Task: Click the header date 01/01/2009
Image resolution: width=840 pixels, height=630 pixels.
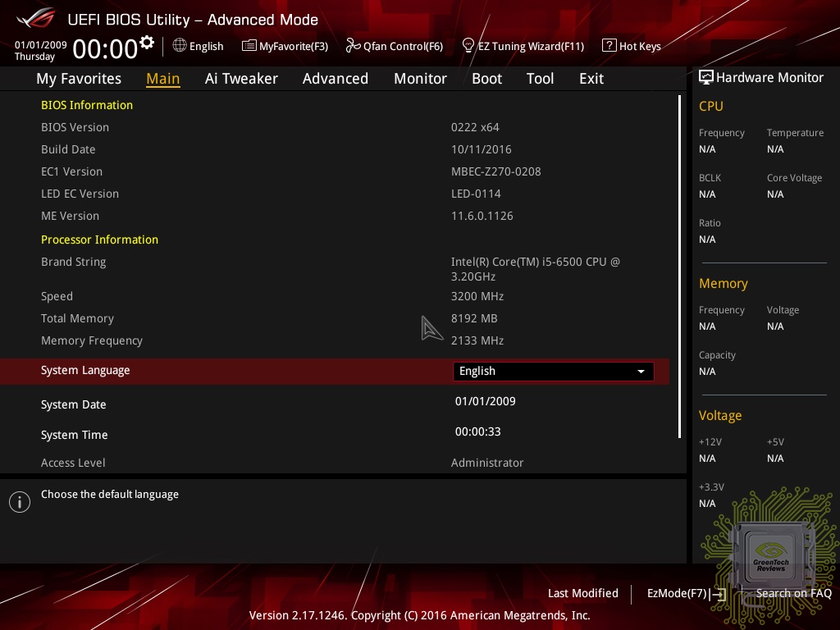Action: click(x=41, y=45)
